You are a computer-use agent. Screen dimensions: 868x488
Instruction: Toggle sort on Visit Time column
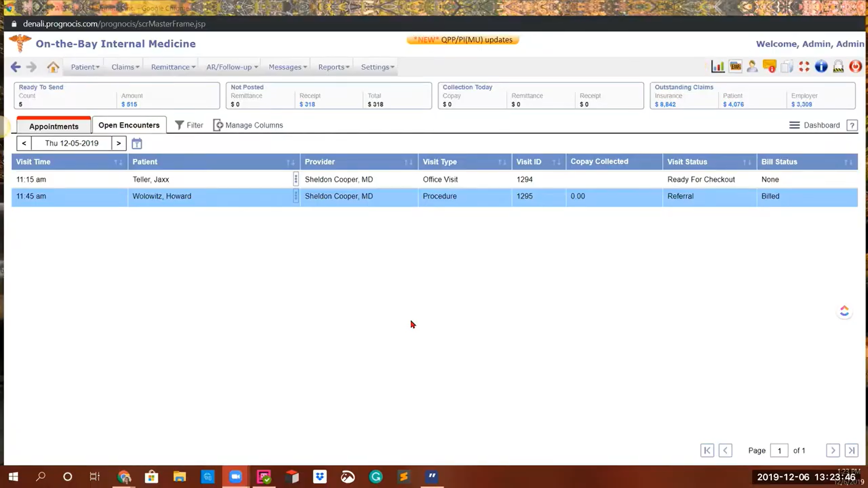[x=118, y=162]
